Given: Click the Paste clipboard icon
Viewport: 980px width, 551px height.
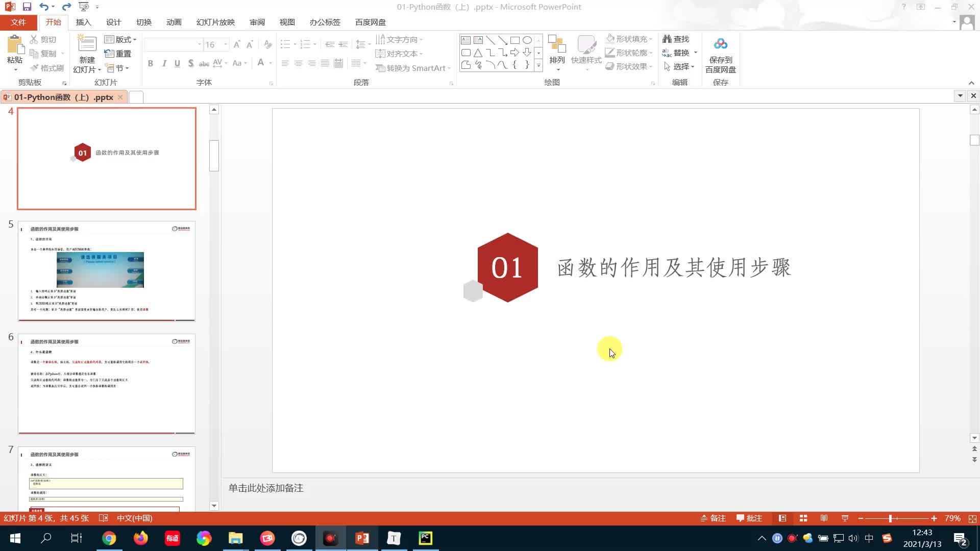Looking at the screenshot, I should (15, 45).
